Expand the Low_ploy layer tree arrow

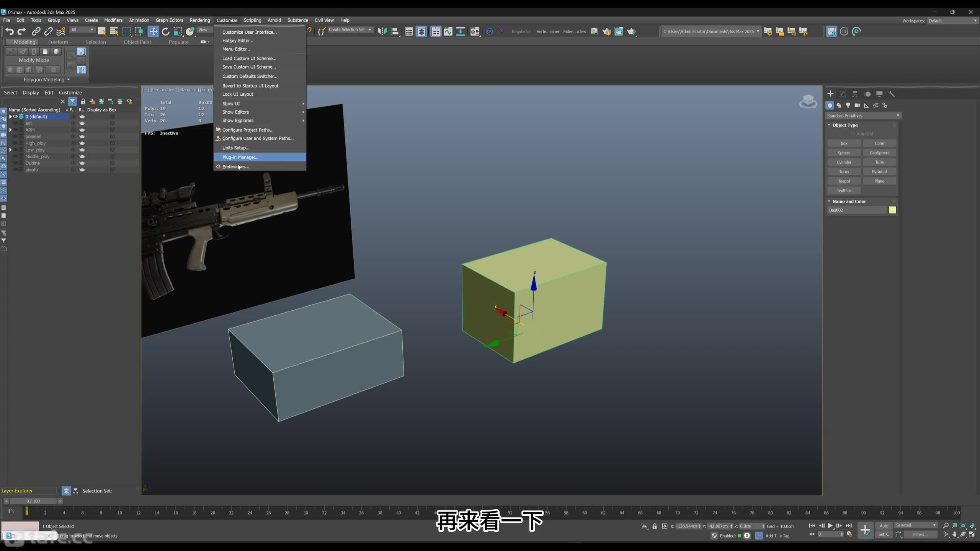coord(10,150)
